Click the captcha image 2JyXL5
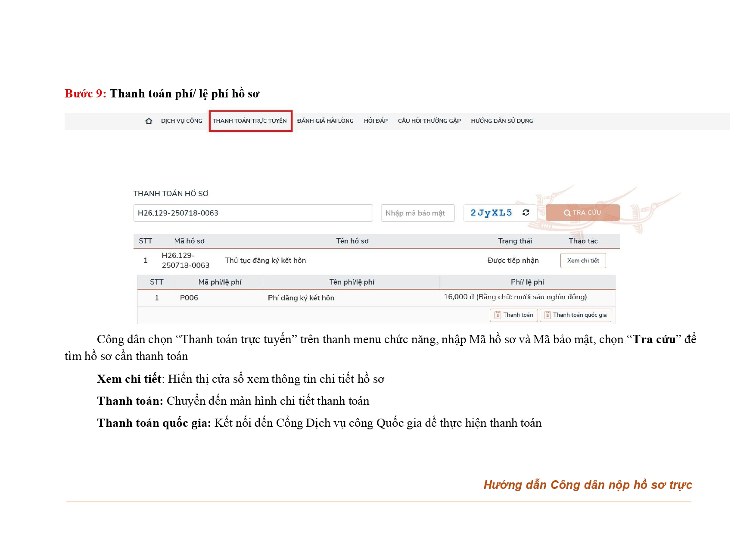The image size is (756, 535). coord(491,213)
